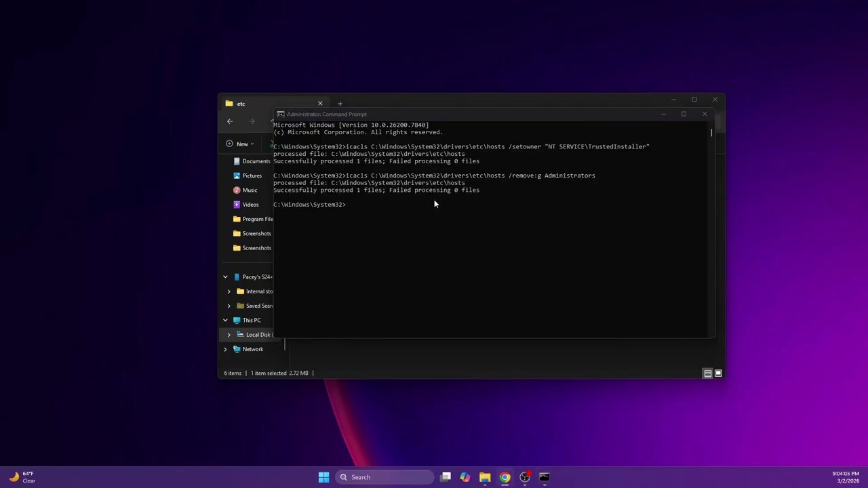Screen dimensions: 868x488
Task: Switch to OBS Studio in the taskbar
Action: click(x=524, y=477)
